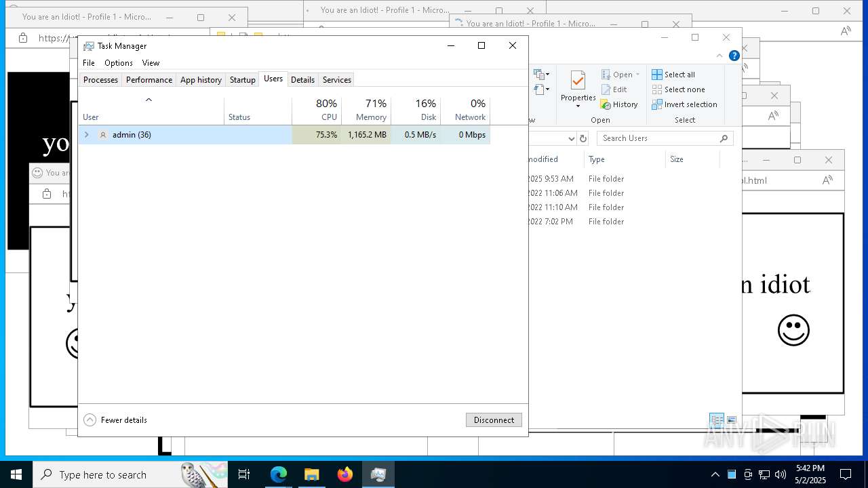Sort Explorer files by Size column
This screenshot has width=868, height=488.
tap(692, 159)
